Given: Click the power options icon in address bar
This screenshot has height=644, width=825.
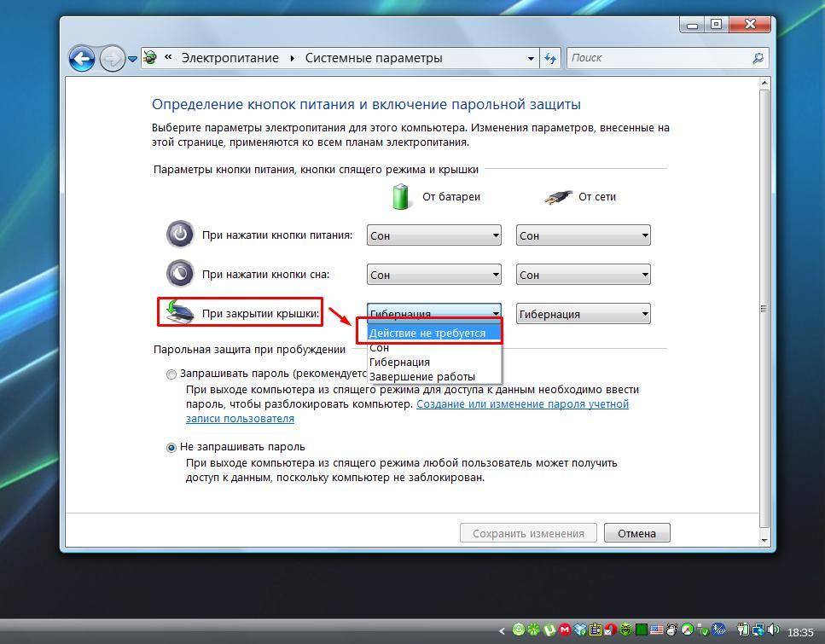Looking at the screenshot, I should (150, 57).
